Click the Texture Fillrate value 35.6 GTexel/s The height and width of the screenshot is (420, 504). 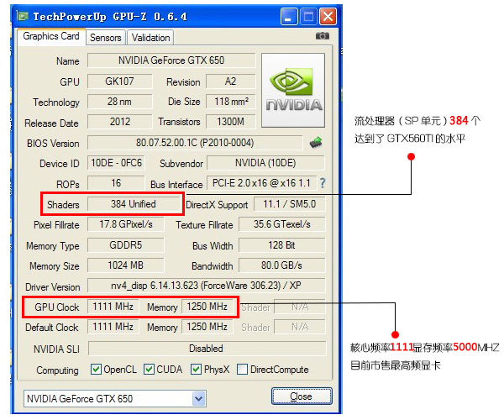[x=282, y=224]
